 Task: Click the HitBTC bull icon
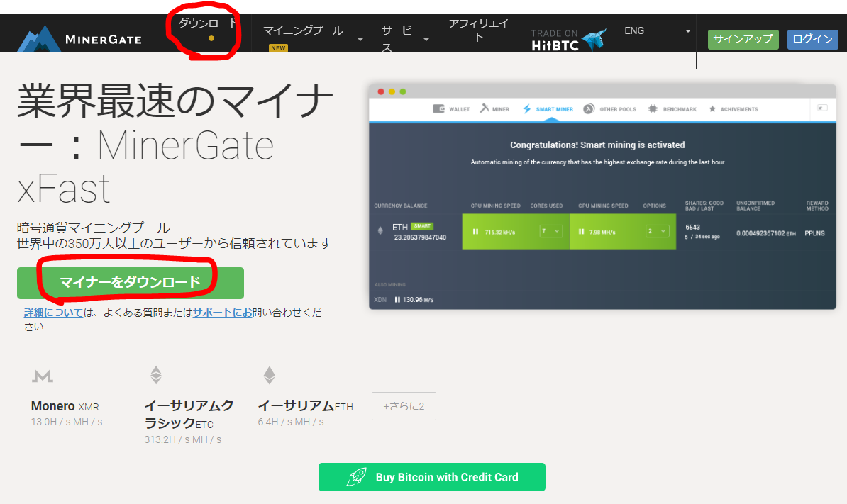tap(594, 39)
